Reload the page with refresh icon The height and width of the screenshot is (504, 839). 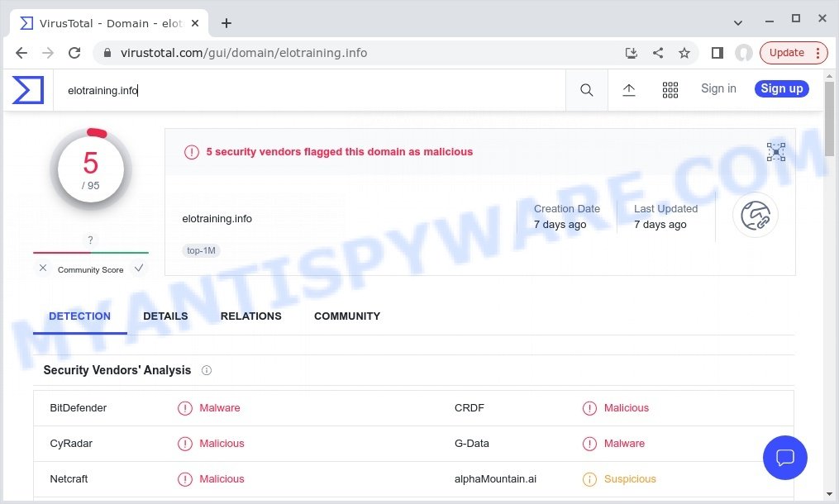pyautogui.click(x=74, y=53)
